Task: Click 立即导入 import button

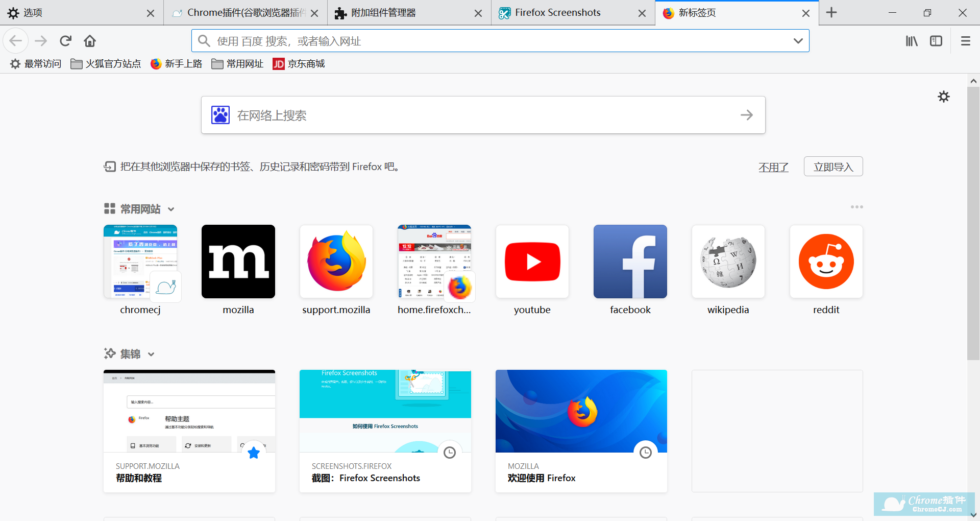Action: (x=833, y=167)
